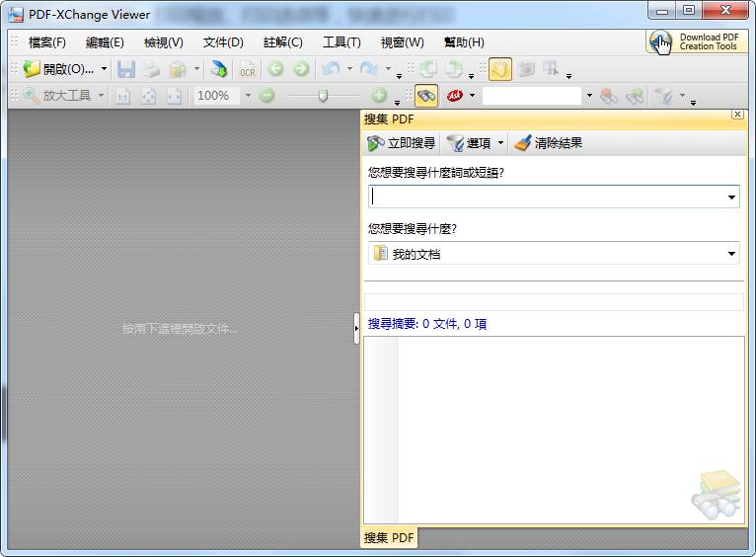This screenshot has height=557, width=756.
Task: Click the Scan document icon
Action: [x=218, y=69]
